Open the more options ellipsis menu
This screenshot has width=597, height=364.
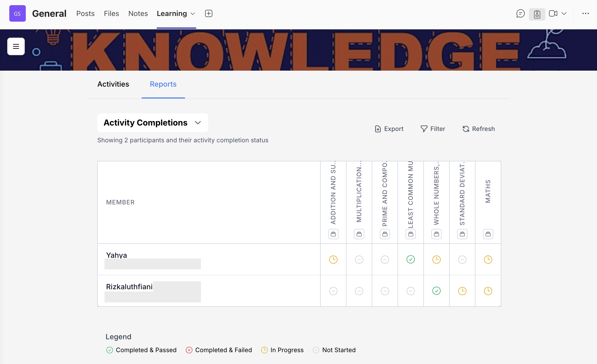[x=585, y=13]
